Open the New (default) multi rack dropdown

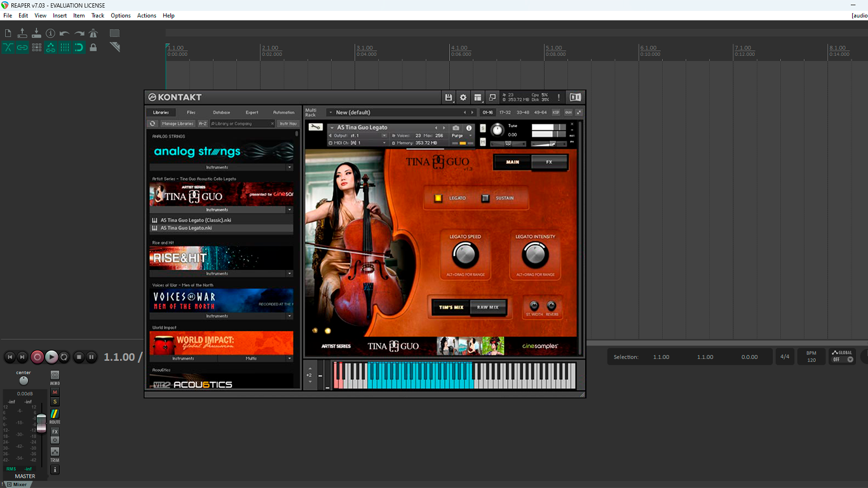coord(330,112)
